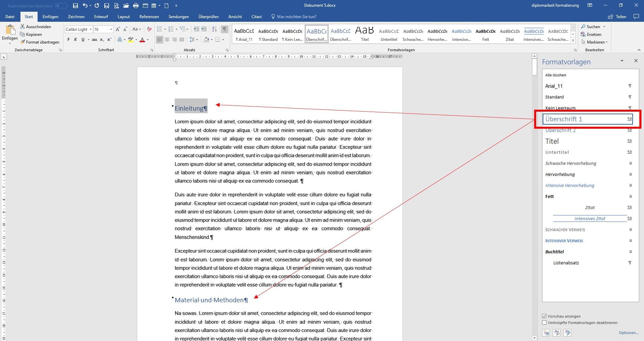Switch to the Referenzen tab
Viewport: 644px width, 341px height.
149,17
